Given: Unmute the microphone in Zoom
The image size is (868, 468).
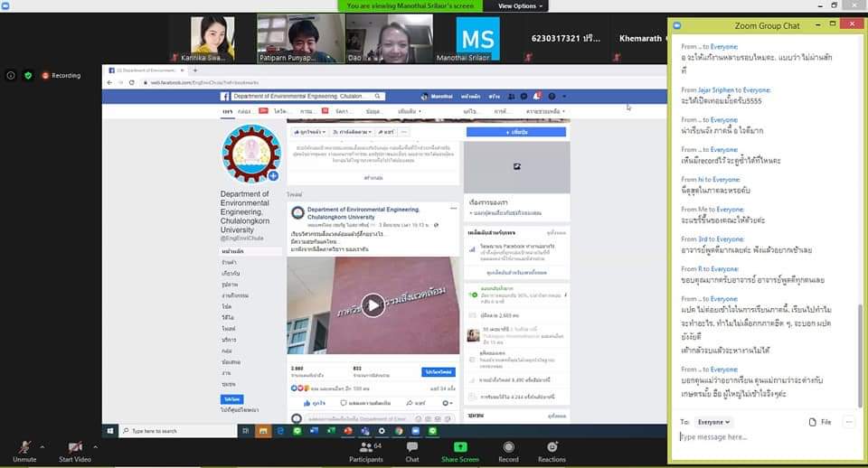Looking at the screenshot, I should (24, 451).
